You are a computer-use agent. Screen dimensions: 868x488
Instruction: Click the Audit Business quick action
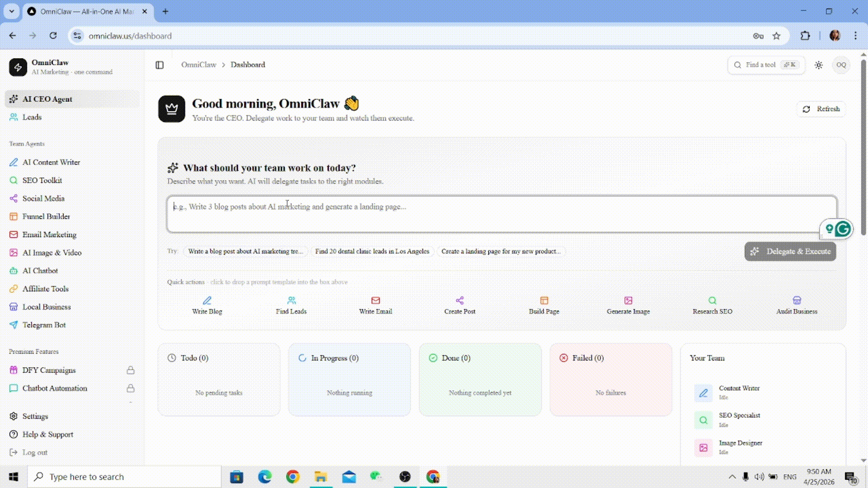pyautogui.click(x=797, y=305)
